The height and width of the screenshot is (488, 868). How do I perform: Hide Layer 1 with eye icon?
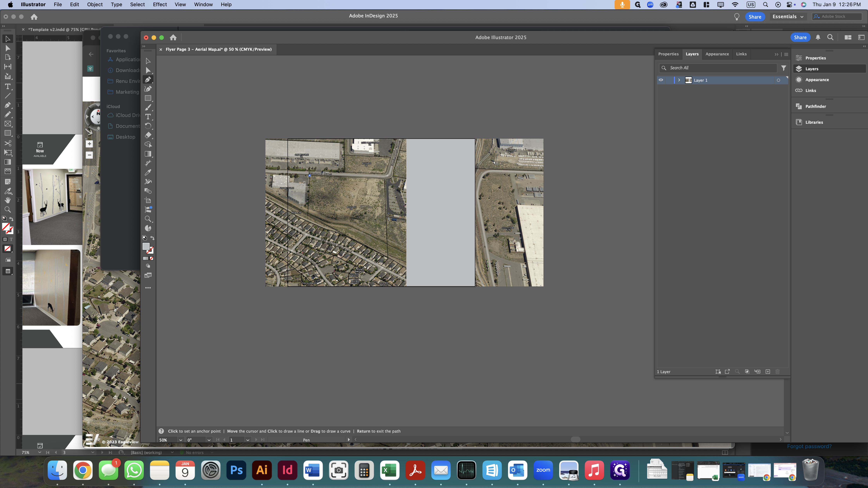pyautogui.click(x=661, y=80)
